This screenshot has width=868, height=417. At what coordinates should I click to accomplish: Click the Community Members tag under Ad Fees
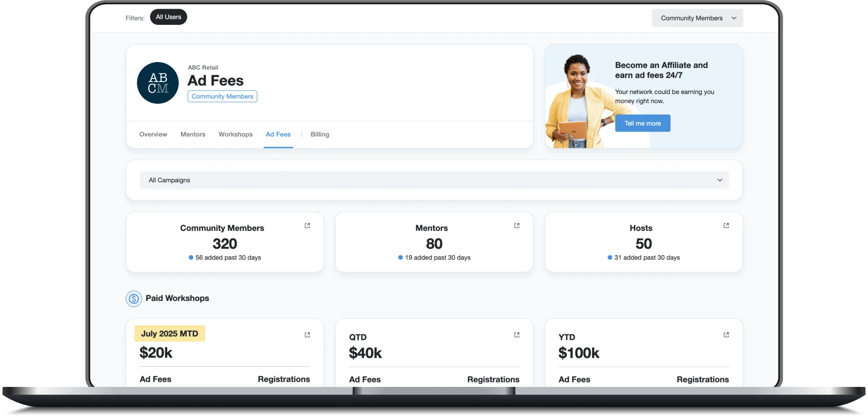tap(222, 96)
